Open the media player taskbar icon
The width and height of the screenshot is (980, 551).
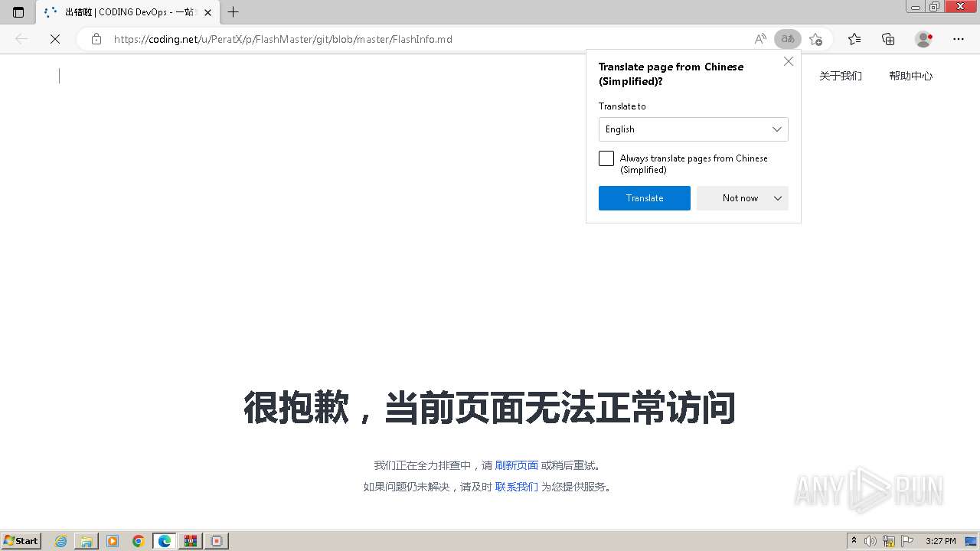[113, 541]
